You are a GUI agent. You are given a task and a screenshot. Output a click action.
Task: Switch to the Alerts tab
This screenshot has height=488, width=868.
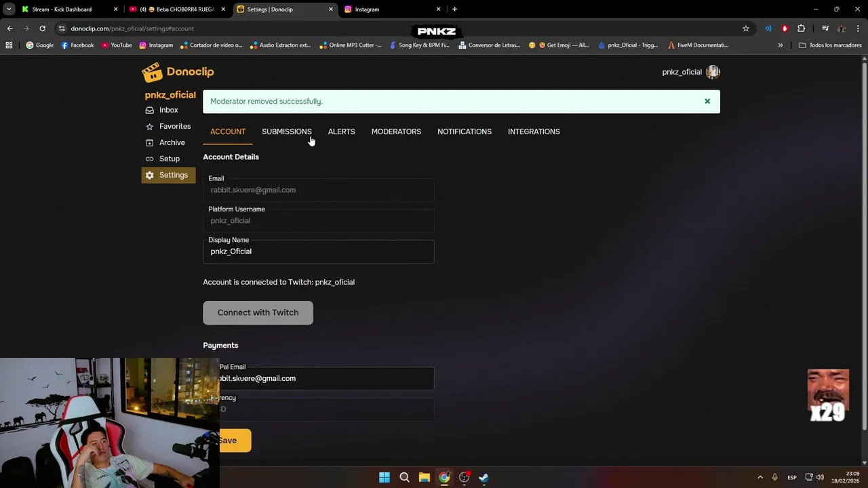(x=341, y=131)
